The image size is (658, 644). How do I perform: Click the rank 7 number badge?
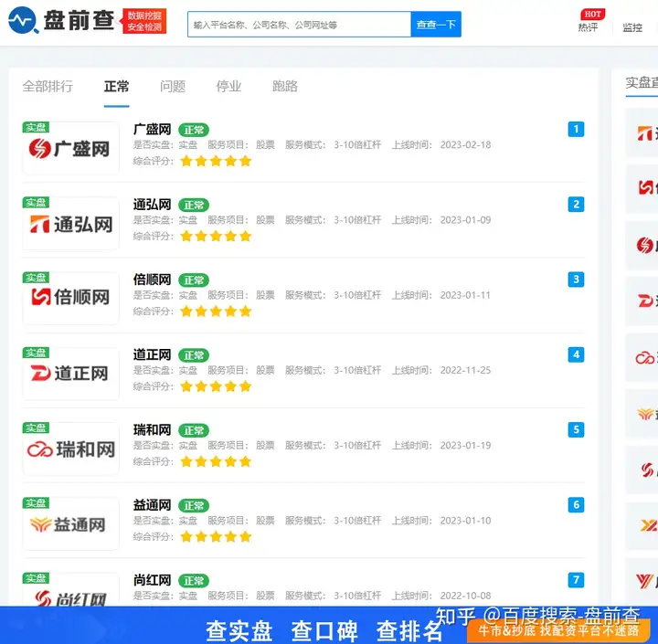[x=576, y=580]
